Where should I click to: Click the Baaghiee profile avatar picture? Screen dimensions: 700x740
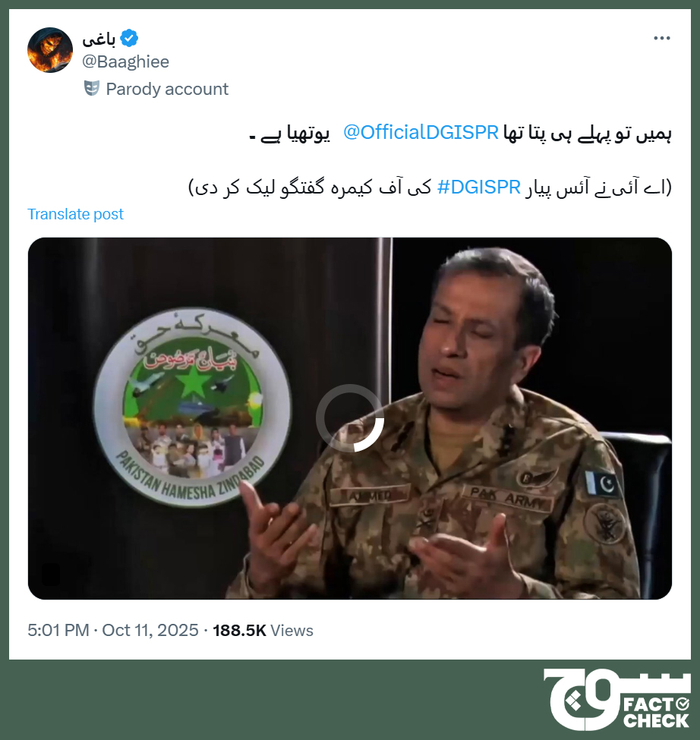50,50
